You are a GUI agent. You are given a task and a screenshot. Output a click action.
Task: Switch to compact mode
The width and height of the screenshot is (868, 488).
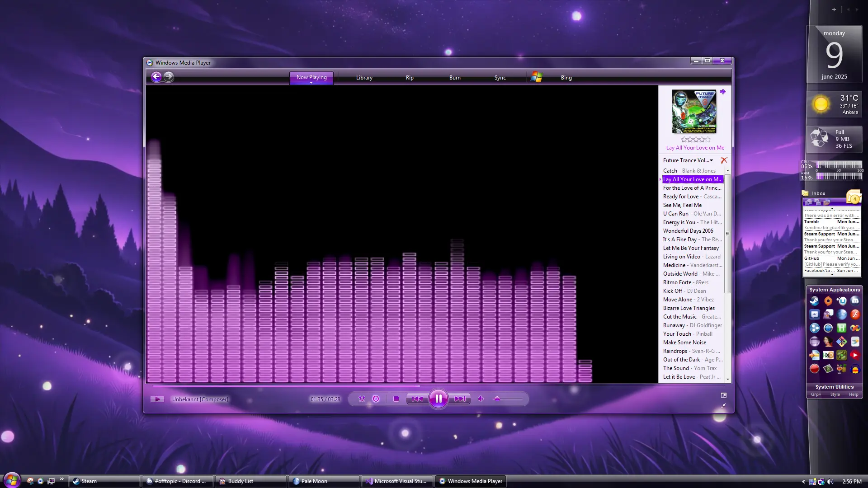pos(723,406)
